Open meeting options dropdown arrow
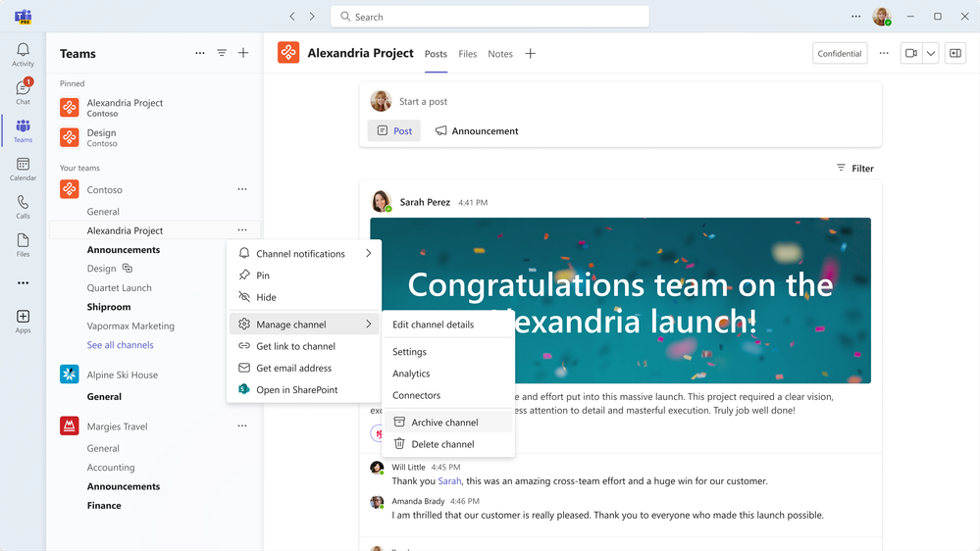Image resolution: width=980 pixels, height=551 pixels. click(x=931, y=53)
